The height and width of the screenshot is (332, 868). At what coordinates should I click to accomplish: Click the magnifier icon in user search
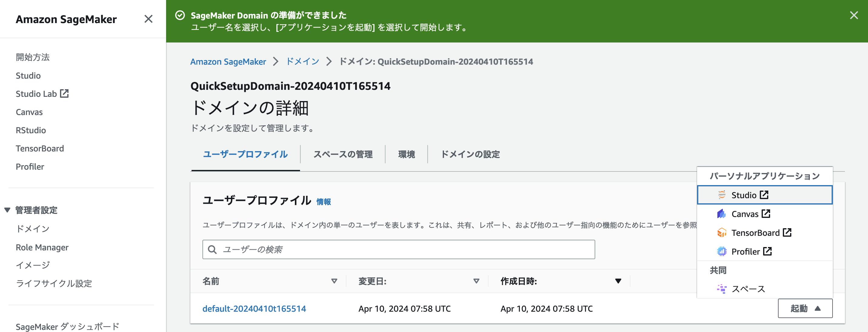[212, 250]
